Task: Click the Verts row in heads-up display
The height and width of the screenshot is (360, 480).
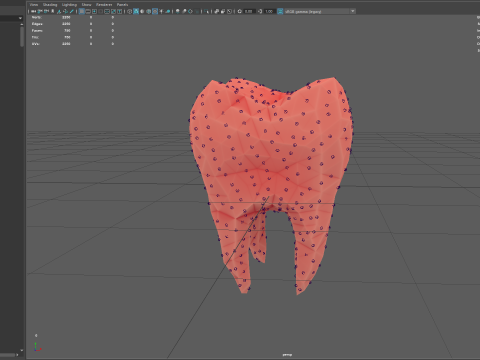Action: tap(73, 17)
